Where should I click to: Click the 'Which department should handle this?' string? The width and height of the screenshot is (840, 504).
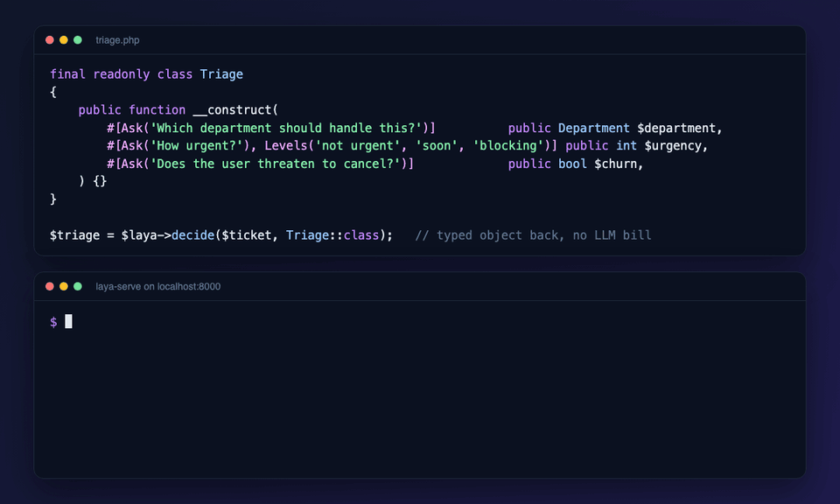point(286,128)
